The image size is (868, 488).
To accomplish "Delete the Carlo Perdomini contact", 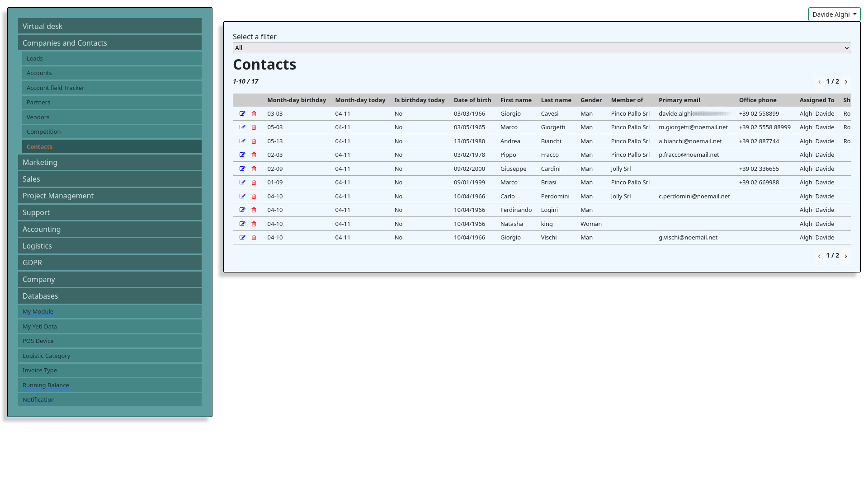I will coord(254,196).
